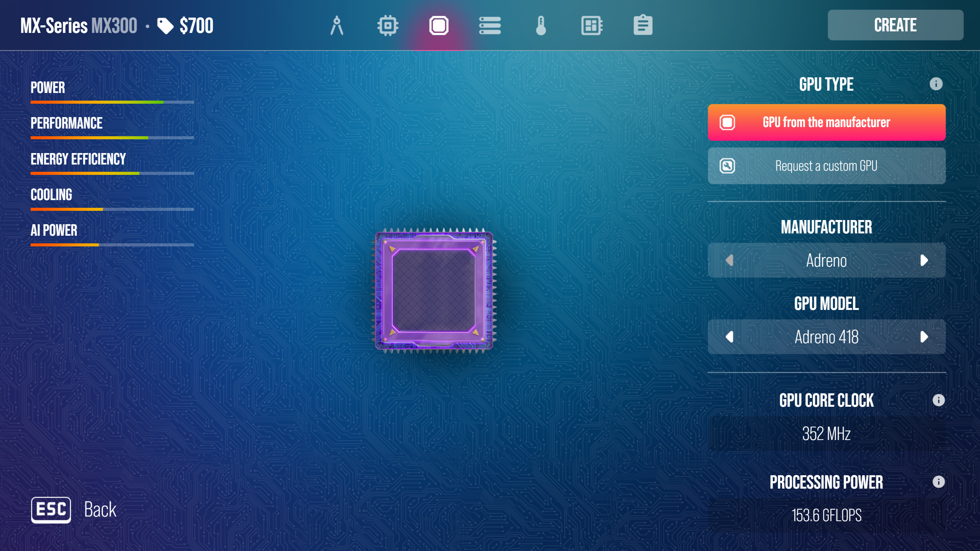Image resolution: width=980 pixels, height=551 pixels.
Task: Click the purple GPU chip image
Action: (x=434, y=291)
